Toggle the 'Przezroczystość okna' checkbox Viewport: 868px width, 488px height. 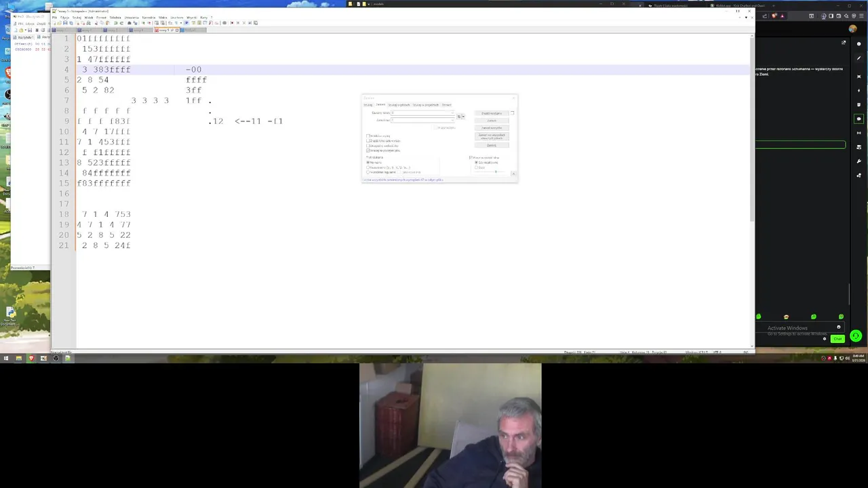coord(471,157)
